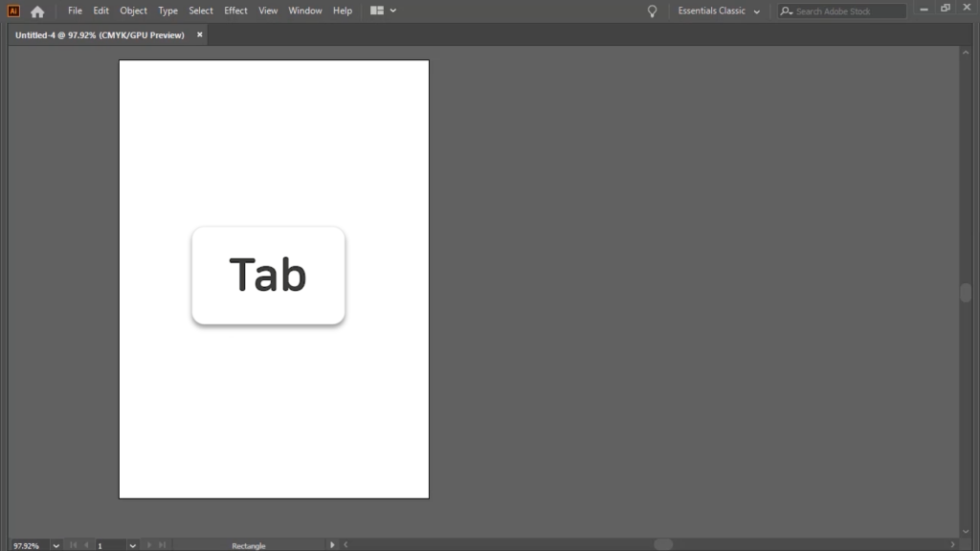Click the Search Adobe Stock field
The height and width of the screenshot is (551, 980).
click(849, 11)
